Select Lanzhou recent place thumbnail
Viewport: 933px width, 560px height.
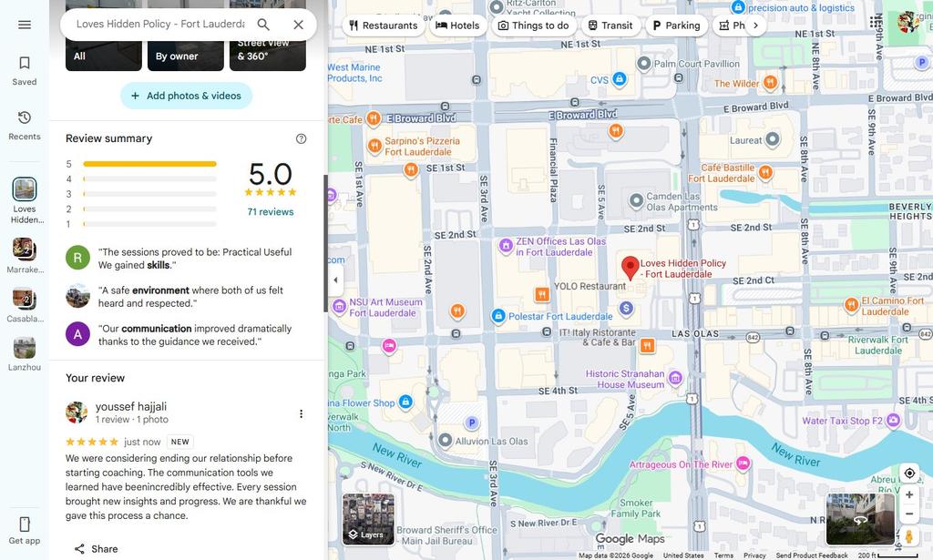(25, 348)
